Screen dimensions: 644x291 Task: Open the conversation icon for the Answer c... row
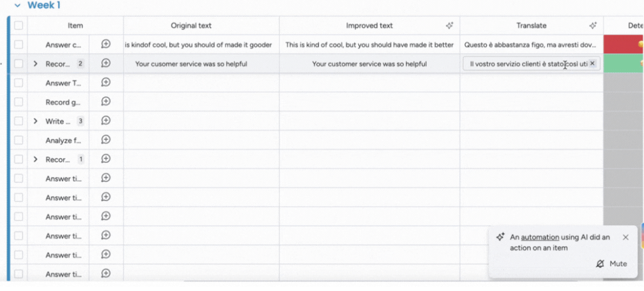point(106,44)
